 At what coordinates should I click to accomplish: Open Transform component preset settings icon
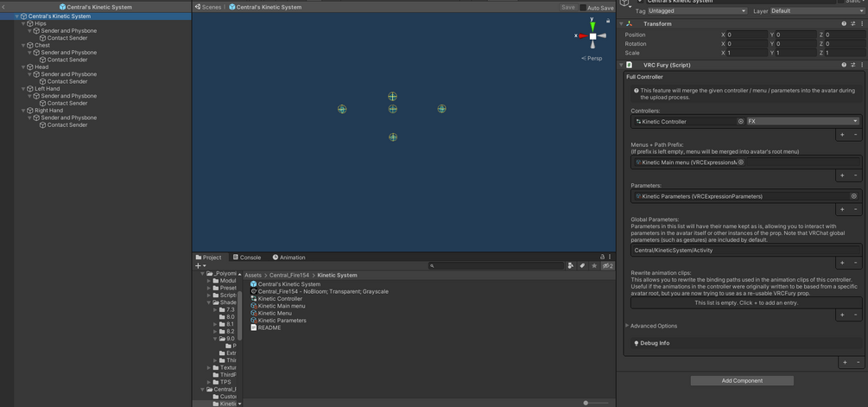tap(853, 24)
